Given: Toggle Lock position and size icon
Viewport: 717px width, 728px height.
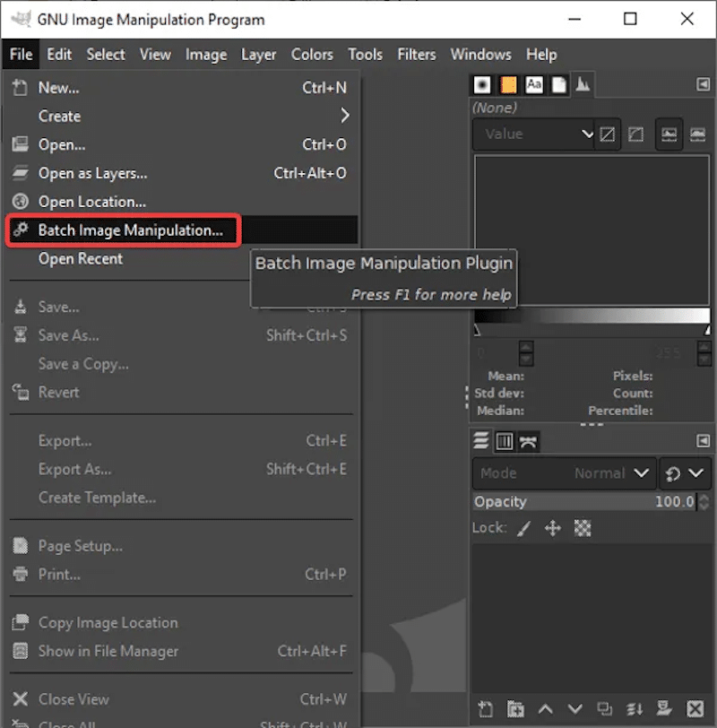Looking at the screenshot, I should point(552,528).
